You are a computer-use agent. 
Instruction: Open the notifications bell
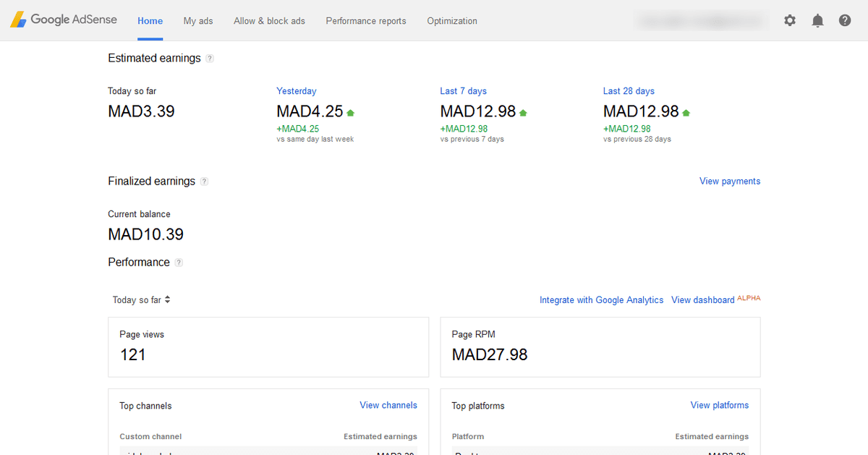click(x=817, y=21)
